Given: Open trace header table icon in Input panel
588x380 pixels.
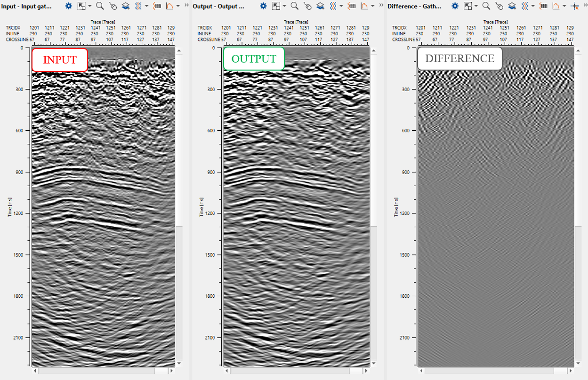Looking at the screenshot, I should pos(157,6).
